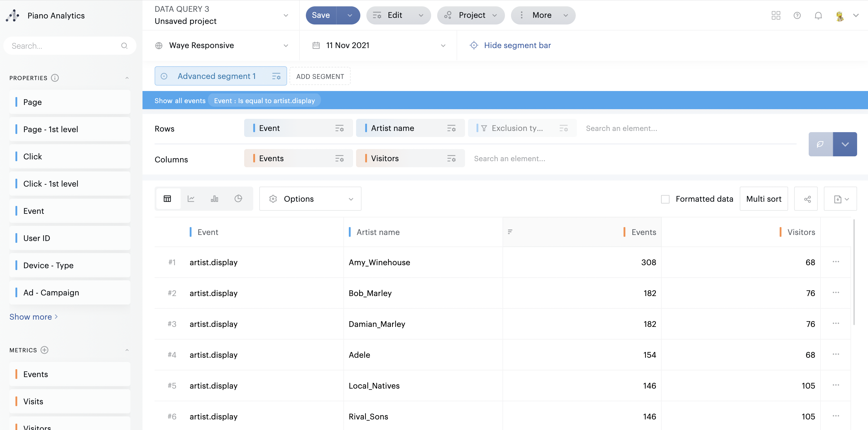Add a metric with plus icon
Viewport: 868px width, 430px height.
tap(44, 350)
